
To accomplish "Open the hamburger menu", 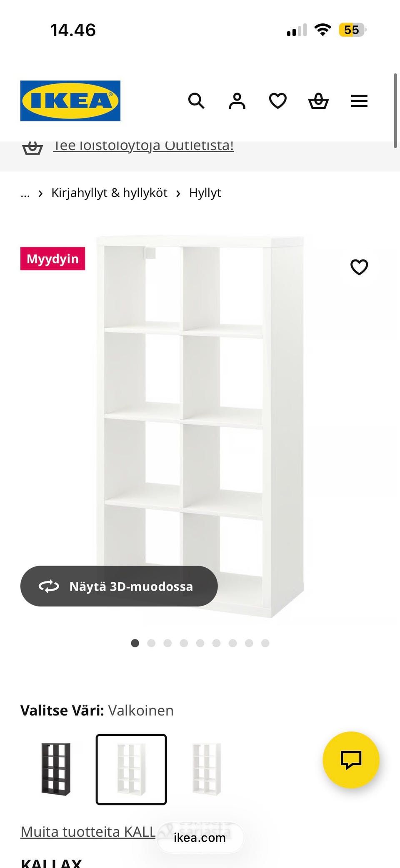I will click(x=359, y=101).
